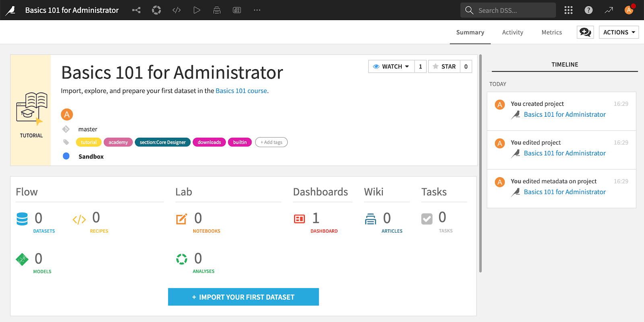The width and height of the screenshot is (644, 322).
Task: Click the Add tags button
Action: (271, 142)
